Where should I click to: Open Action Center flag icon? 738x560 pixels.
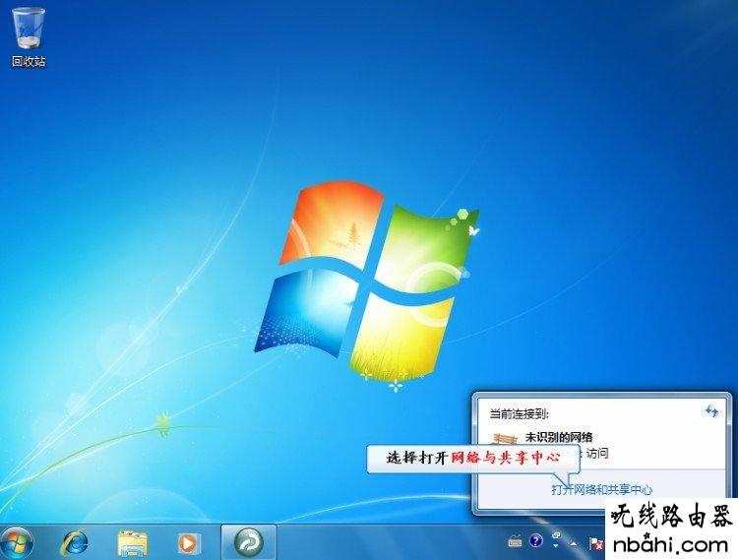tap(596, 543)
